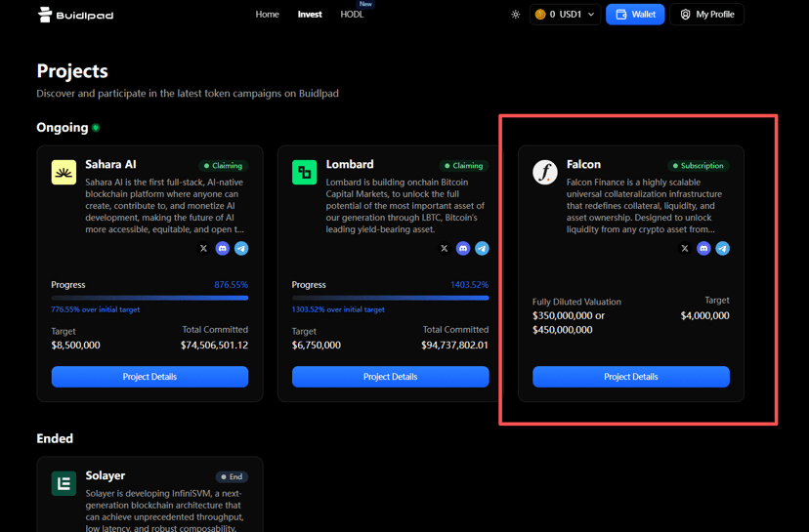Open Falcon's Discord icon
809x532 pixels.
703,249
